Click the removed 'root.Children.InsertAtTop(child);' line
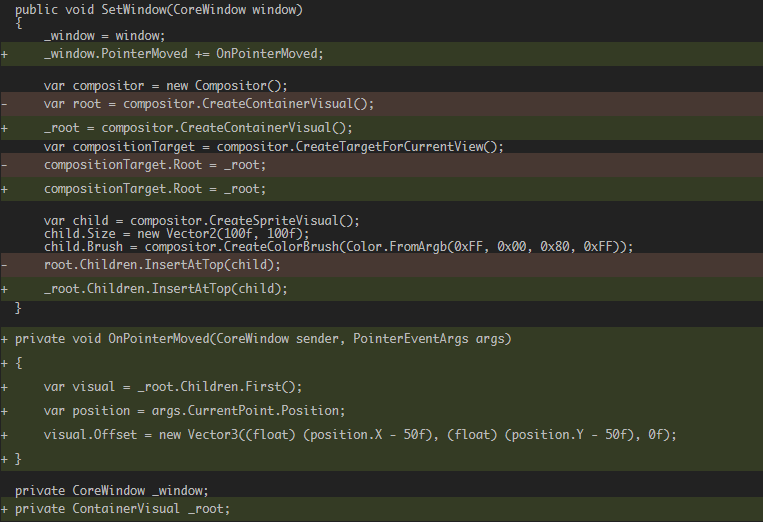 [x=382, y=265]
